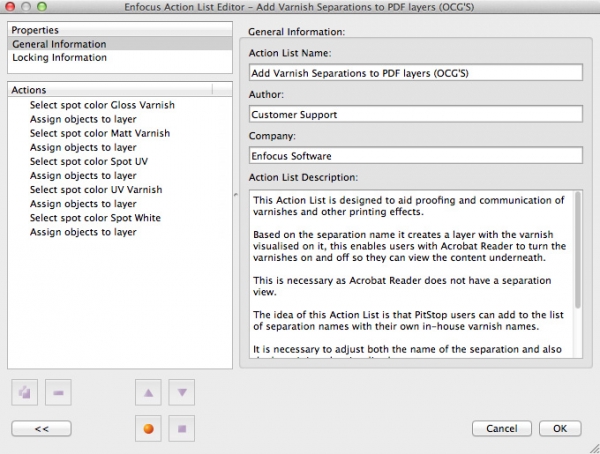
Task: Select the 'Select spot color Spot UV' action
Action: 88,161
